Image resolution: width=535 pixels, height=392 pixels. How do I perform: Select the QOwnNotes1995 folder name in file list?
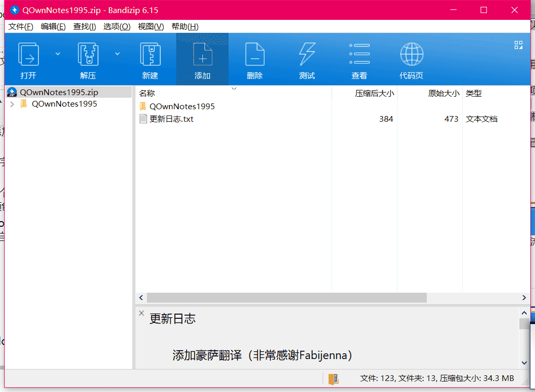pos(182,106)
